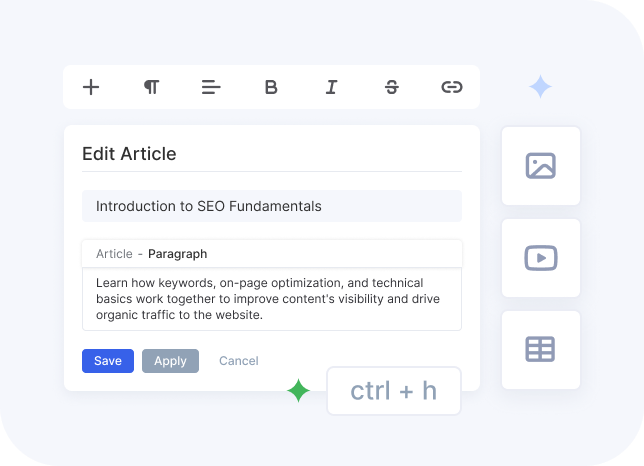Open the text alignment icon
Image resolution: width=644 pixels, height=466 pixels.
point(211,87)
